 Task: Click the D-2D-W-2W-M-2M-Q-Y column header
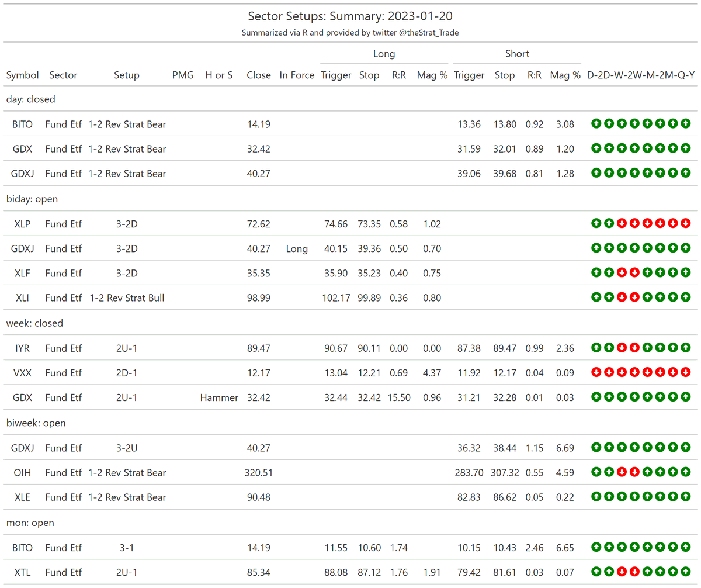tap(641, 75)
